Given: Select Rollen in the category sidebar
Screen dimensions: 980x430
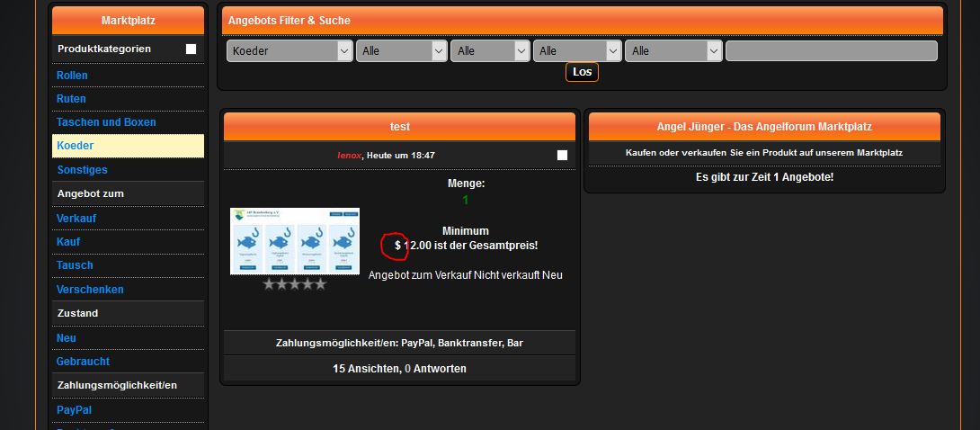Looking at the screenshot, I should pos(72,76).
